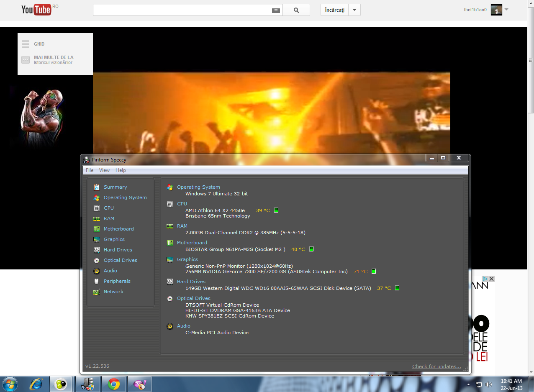This screenshot has height=392, width=534.
Task: Open Motherboard section via its sidebar icon
Action: [97, 229]
